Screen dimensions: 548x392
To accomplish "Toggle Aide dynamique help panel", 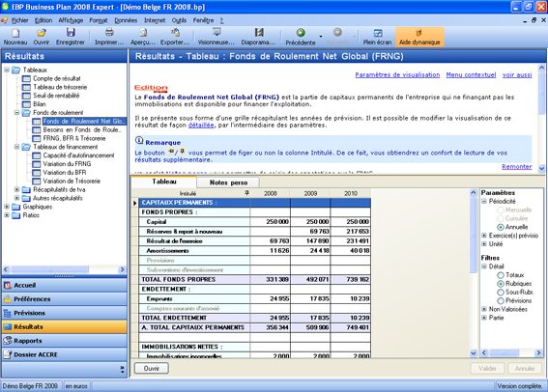I will point(419,37).
